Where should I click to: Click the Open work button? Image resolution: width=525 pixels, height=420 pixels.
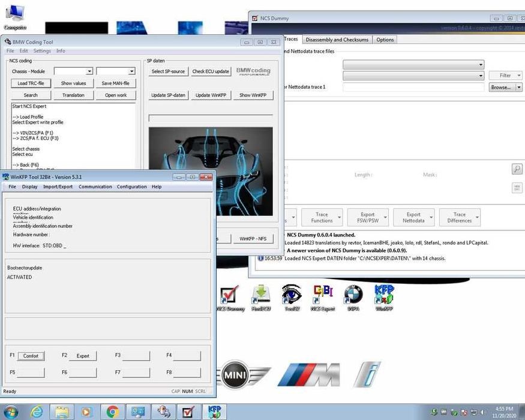click(x=116, y=95)
